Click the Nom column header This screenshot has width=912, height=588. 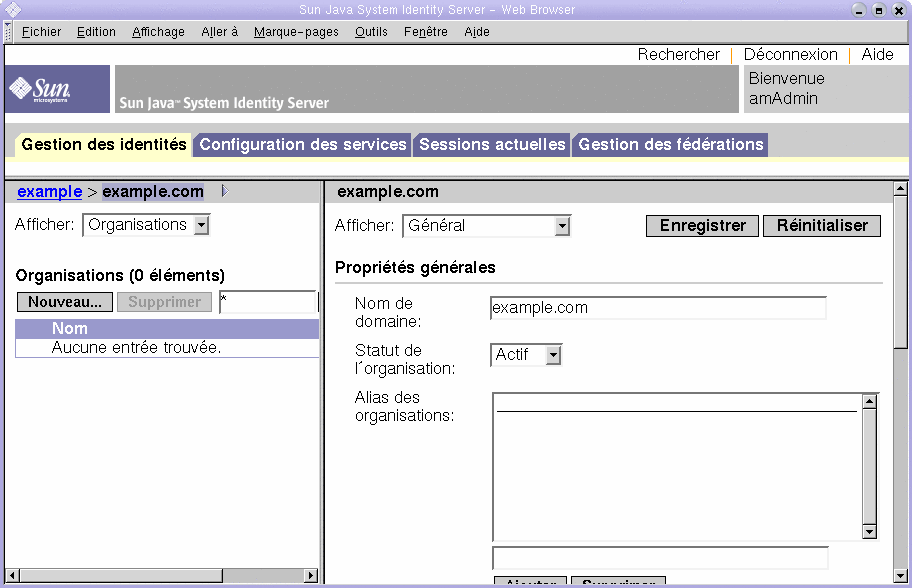pyautogui.click(x=70, y=329)
